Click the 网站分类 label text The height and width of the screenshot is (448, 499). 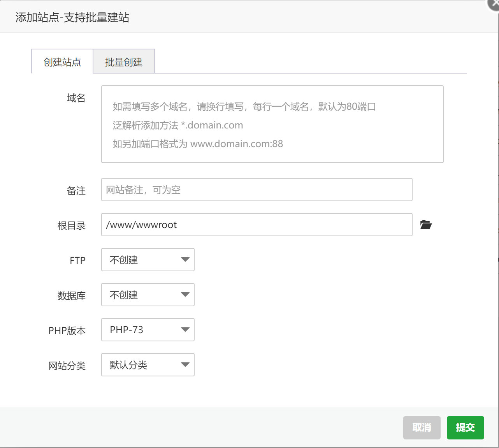pyautogui.click(x=67, y=365)
